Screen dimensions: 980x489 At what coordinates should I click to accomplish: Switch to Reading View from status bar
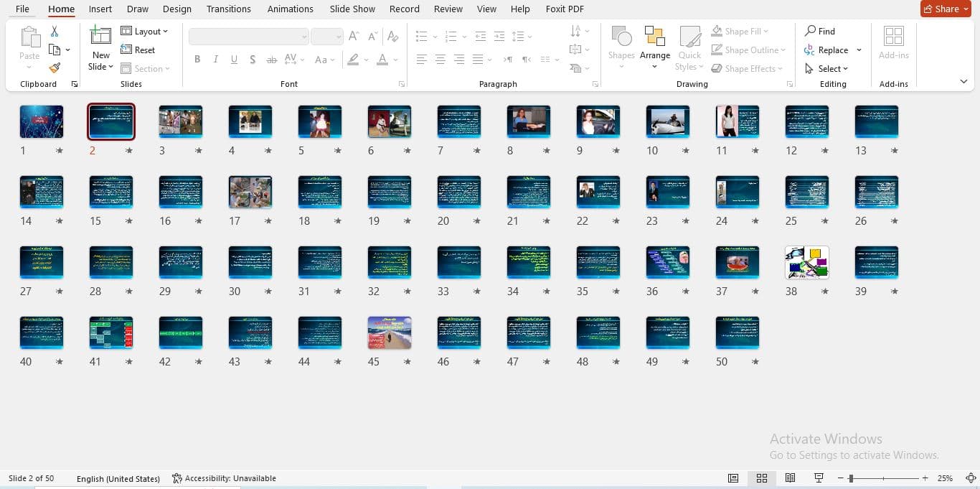click(790, 478)
